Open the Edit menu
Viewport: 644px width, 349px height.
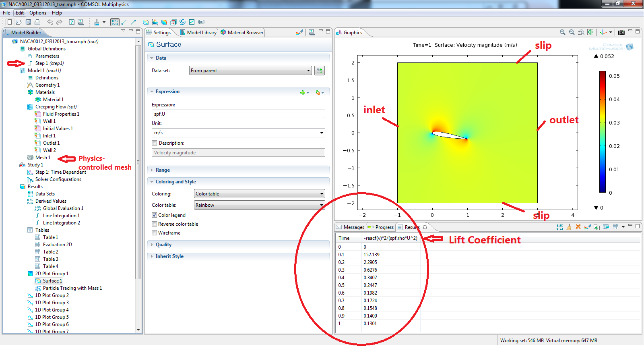tap(20, 13)
